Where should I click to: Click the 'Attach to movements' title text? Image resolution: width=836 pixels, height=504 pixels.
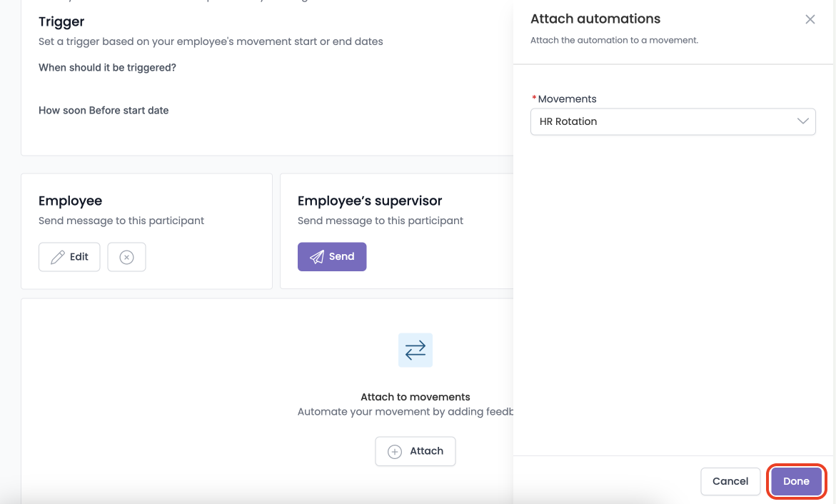[x=416, y=397]
